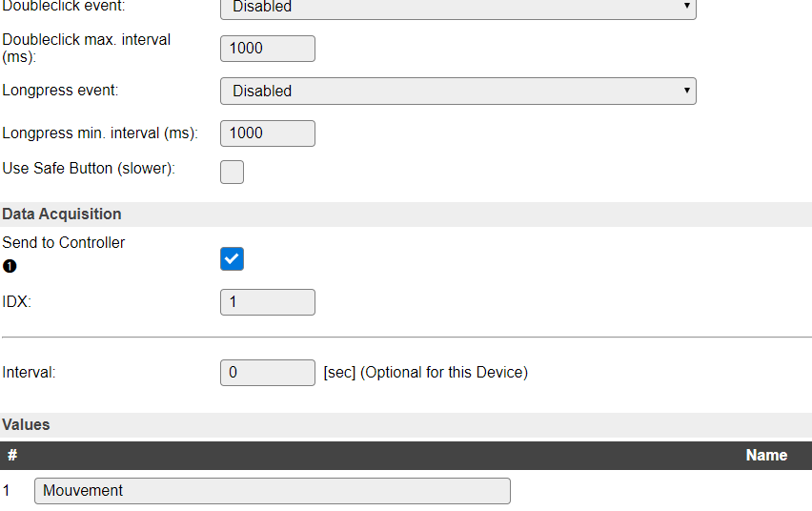812x511 pixels.
Task: Click the "Use Safe Button (slower)" label
Action: (x=89, y=169)
